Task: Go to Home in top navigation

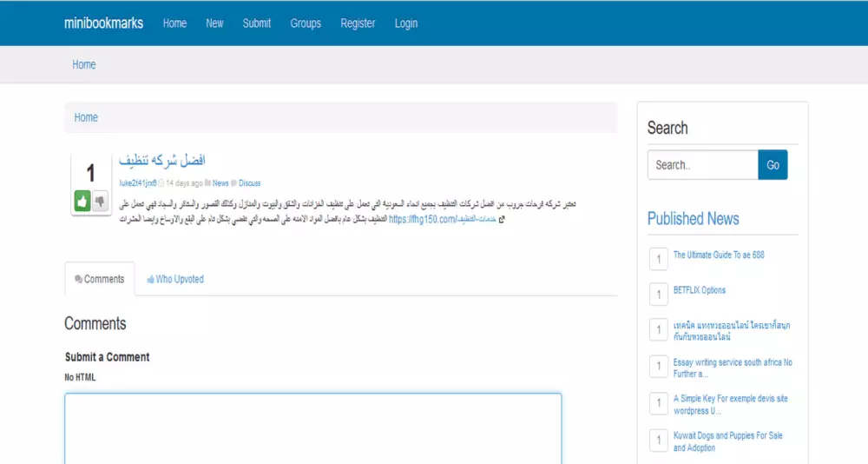Action: [x=175, y=23]
